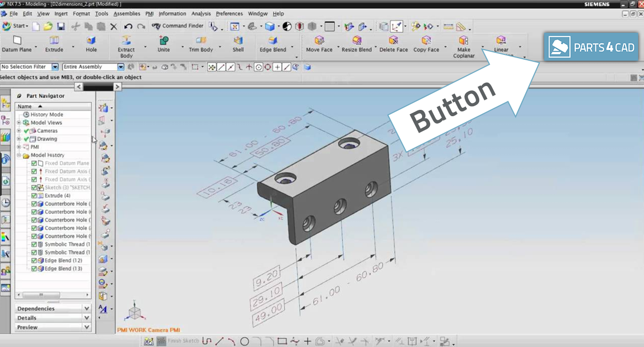Select the Hole feature tool

[x=91, y=41]
